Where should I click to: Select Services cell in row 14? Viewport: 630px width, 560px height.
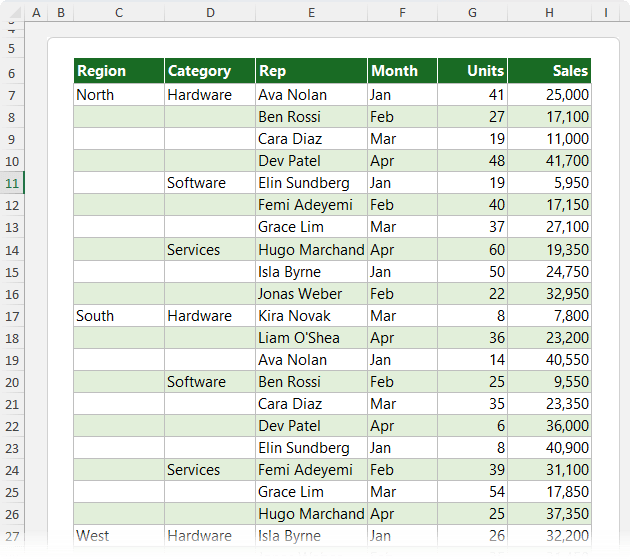click(x=210, y=249)
